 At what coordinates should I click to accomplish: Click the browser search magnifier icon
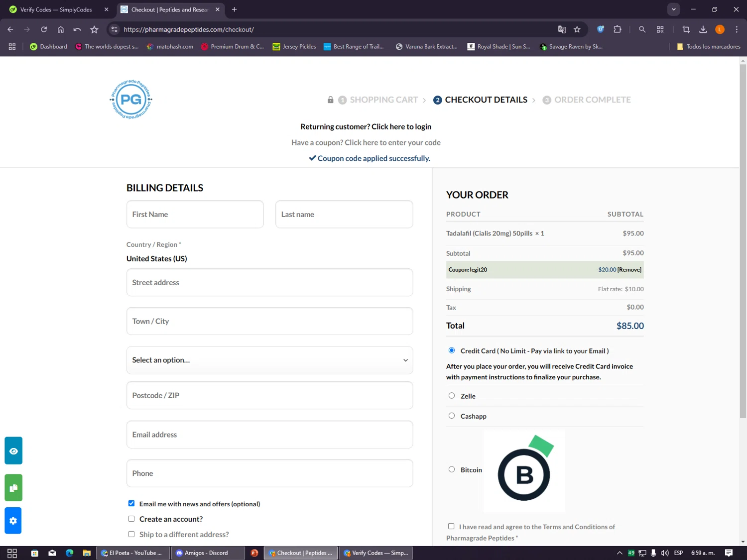click(642, 29)
